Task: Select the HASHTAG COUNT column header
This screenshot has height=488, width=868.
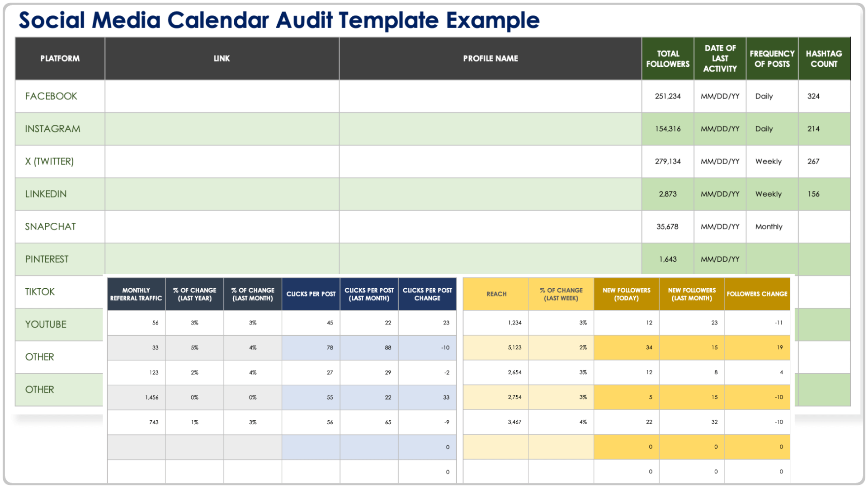Action: [824, 59]
